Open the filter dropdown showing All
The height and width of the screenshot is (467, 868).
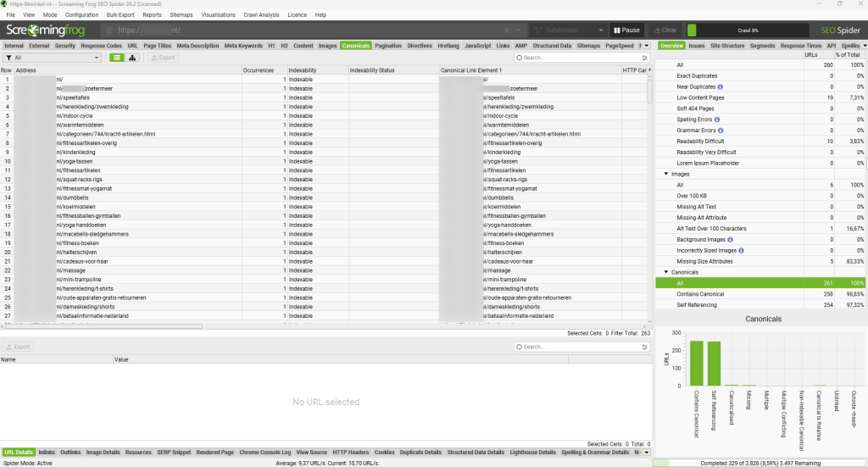52,58
